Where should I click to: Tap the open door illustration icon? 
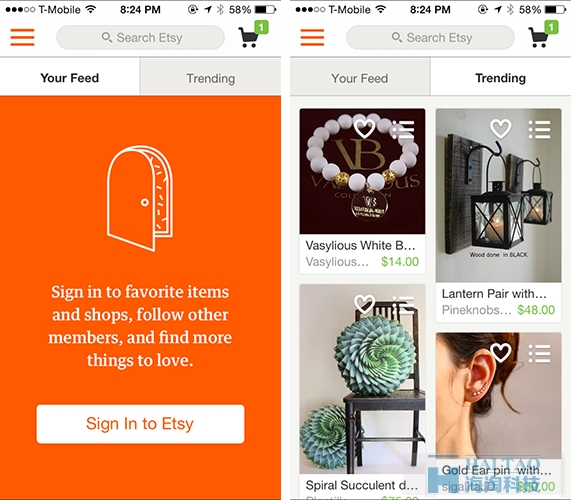[140, 198]
